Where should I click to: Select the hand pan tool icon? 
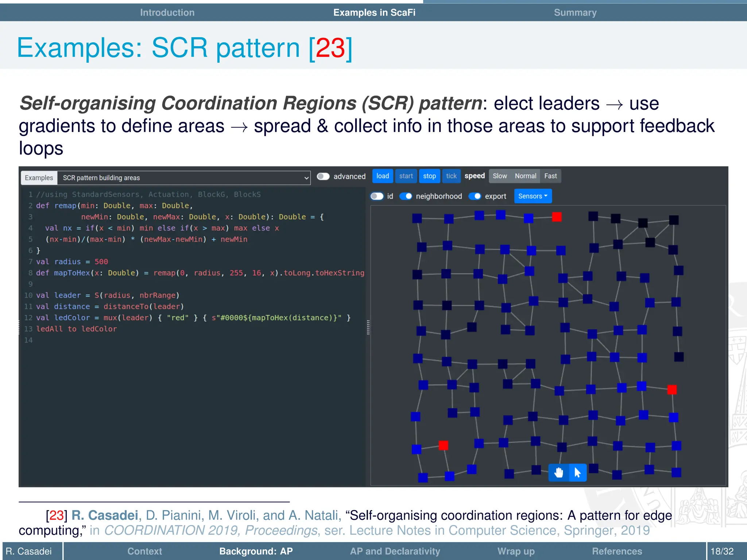coord(558,472)
